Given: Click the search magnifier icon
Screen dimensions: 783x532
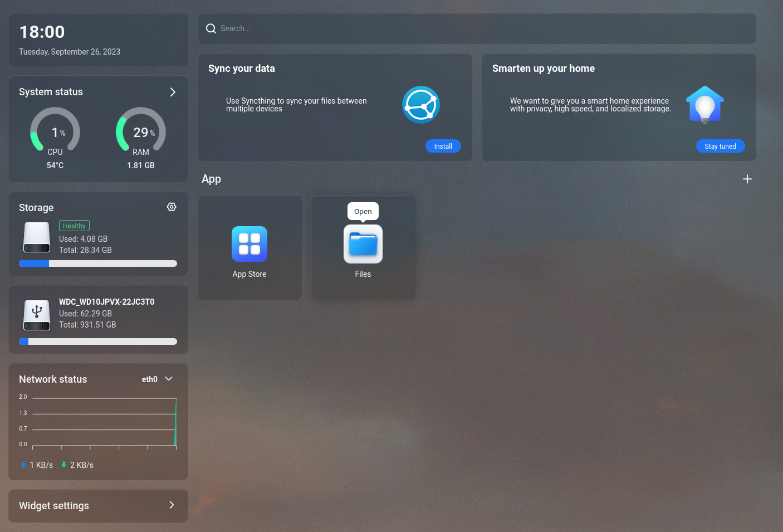Looking at the screenshot, I should [x=211, y=28].
